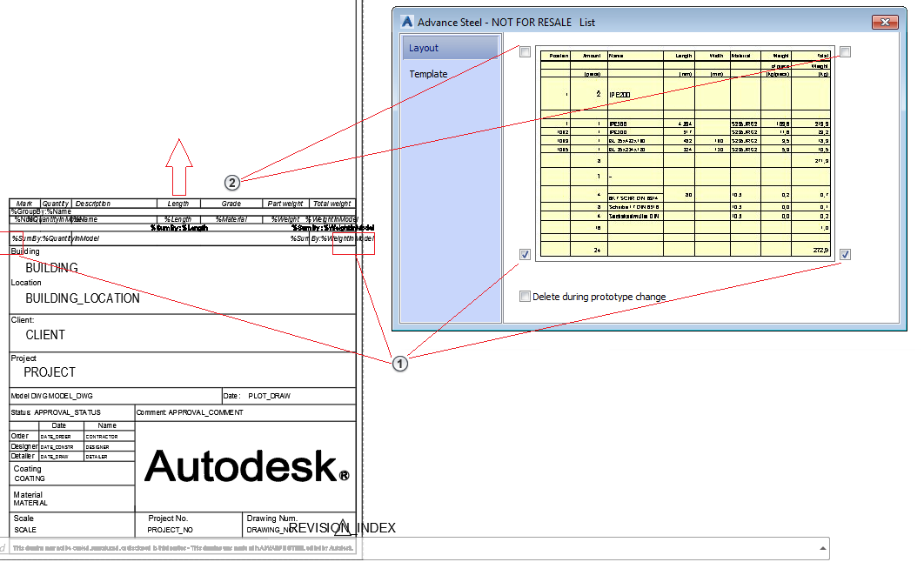
Task: Select the BUILDING_LOCATION text in title block
Action: [x=83, y=298]
